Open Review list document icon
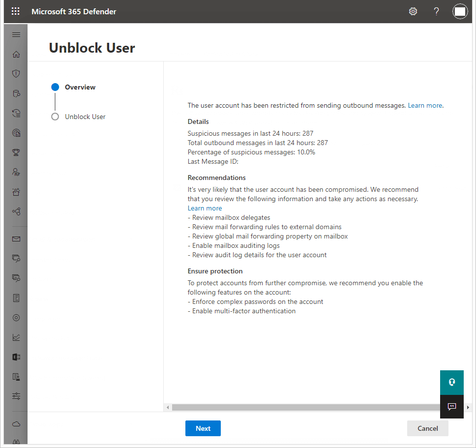Screen dimensions: 476x448 point(16,298)
